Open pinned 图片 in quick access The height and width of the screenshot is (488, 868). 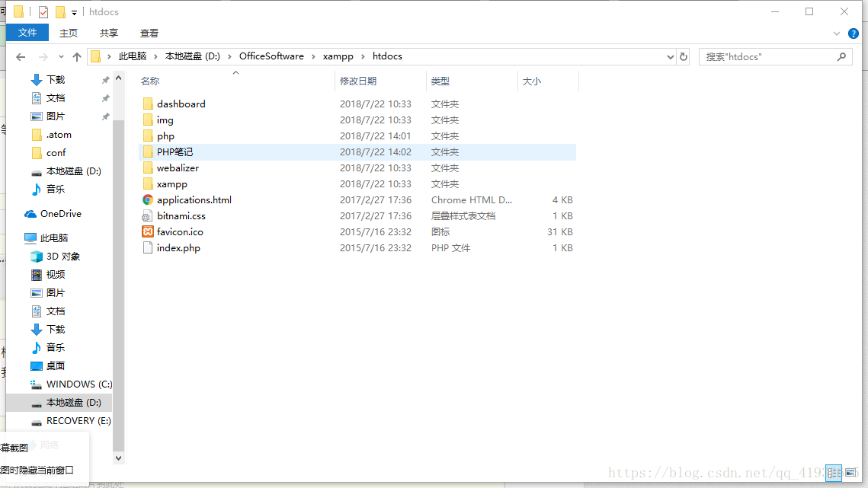(56, 116)
